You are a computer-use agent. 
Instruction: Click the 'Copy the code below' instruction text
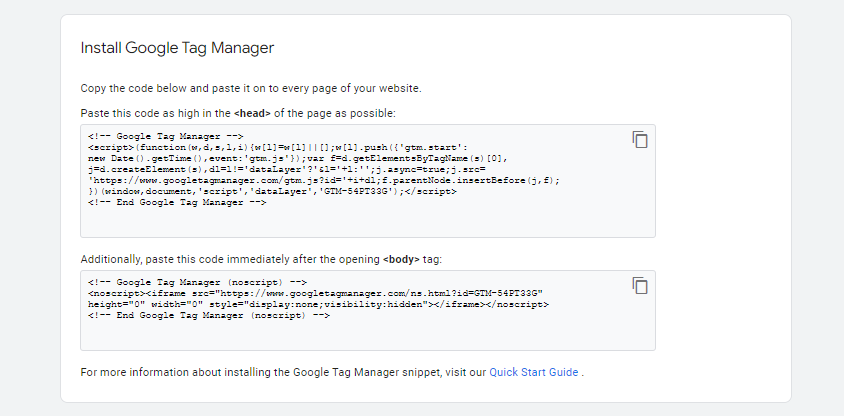tap(250, 87)
